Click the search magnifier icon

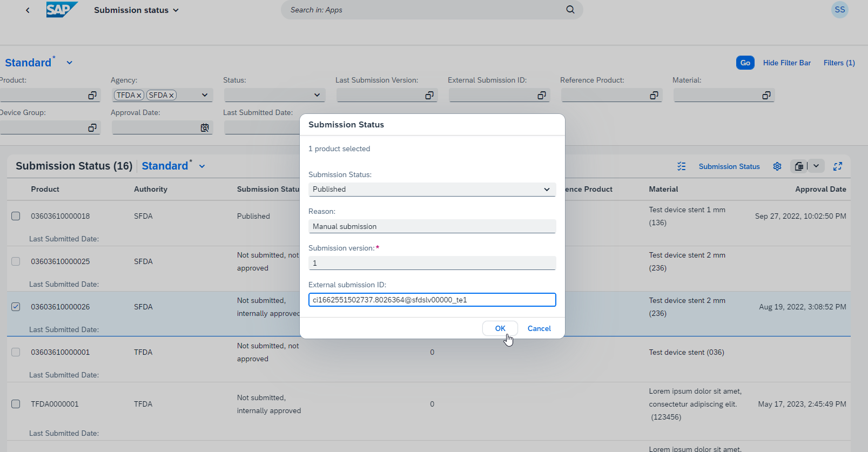click(x=570, y=10)
